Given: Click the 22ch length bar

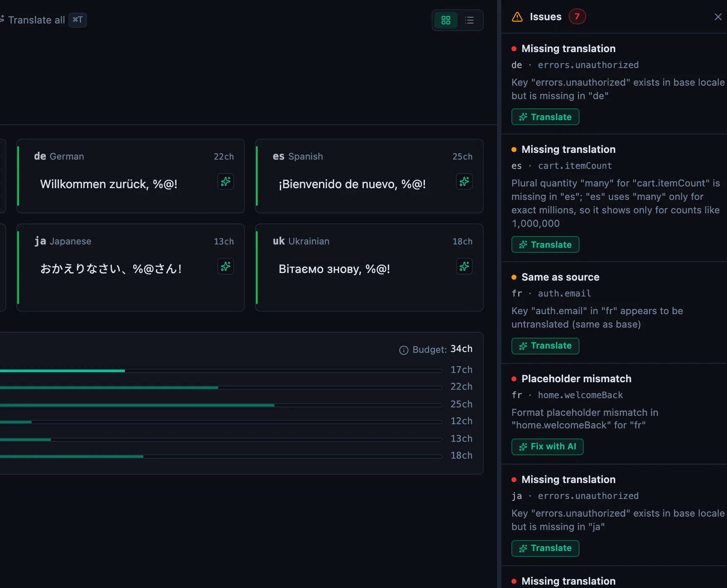Looking at the screenshot, I should 221,388.
